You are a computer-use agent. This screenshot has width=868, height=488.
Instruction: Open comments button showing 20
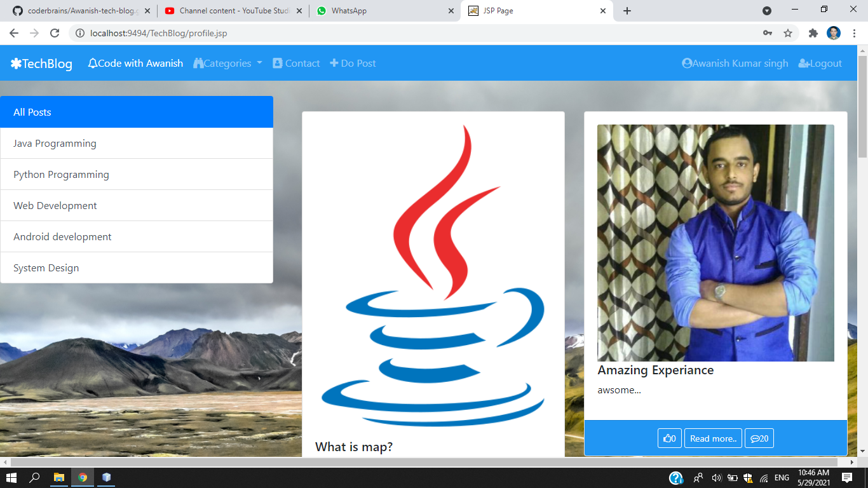[759, 438]
